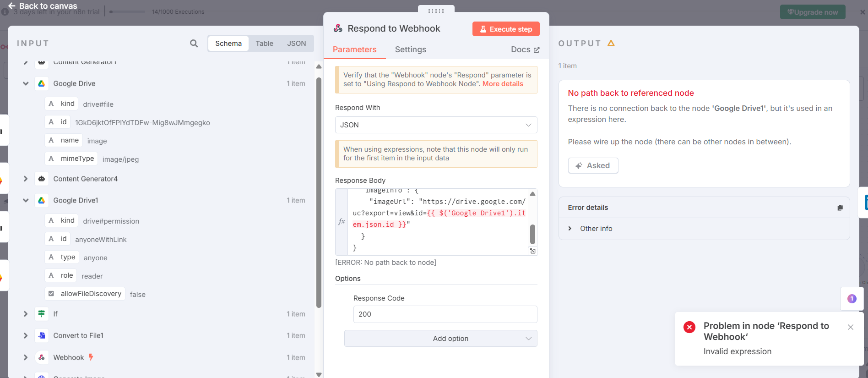Select the kind field with drive#file

click(62, 104)
